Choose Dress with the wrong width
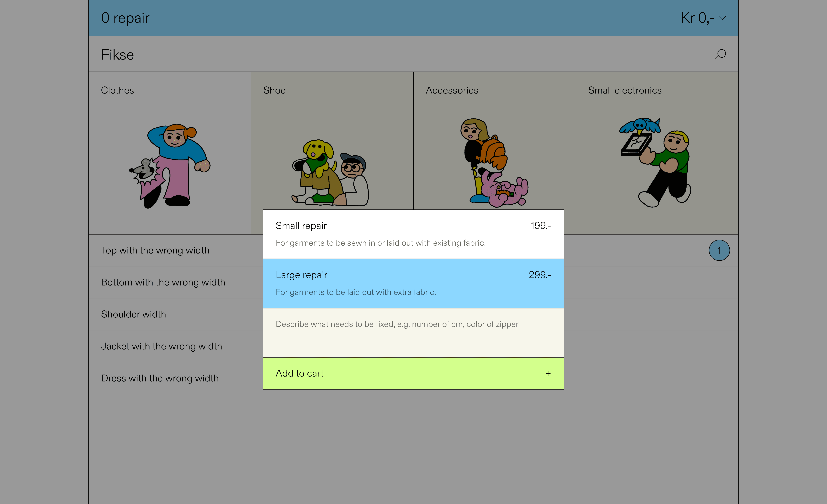The height and width of the screenshot is (504, 827). [x=160, y=378]
